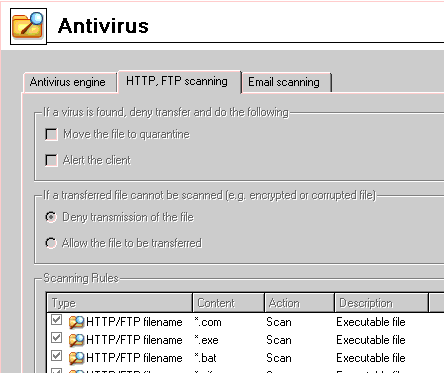Uncheck the *.com scanning rule checkbox
The width and height of the screenshot is (444, 373).
click(x=57, y=320)
